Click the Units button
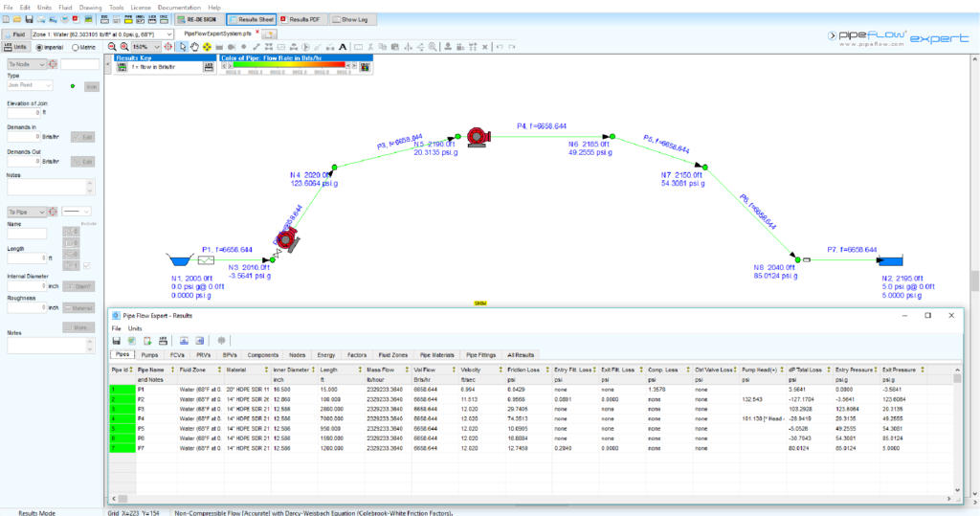980x516 pixels. click(15, 47)
